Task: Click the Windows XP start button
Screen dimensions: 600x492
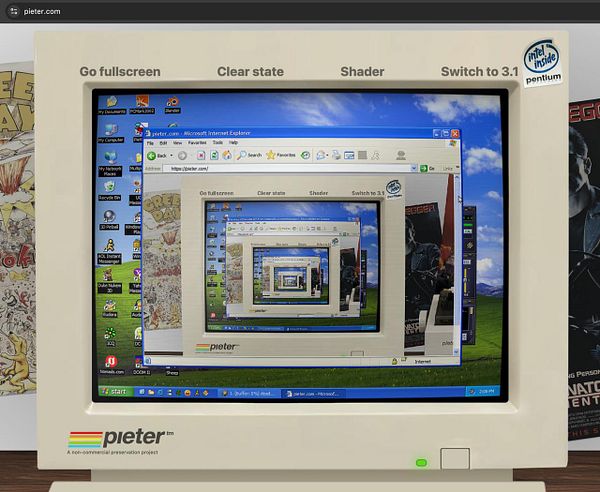Action: (x=116, y=391)
